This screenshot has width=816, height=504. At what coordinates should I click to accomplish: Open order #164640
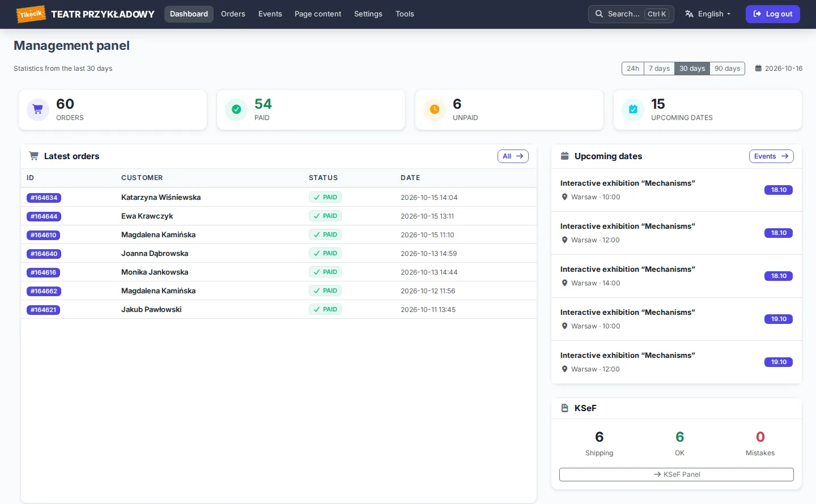pos(44,254)
